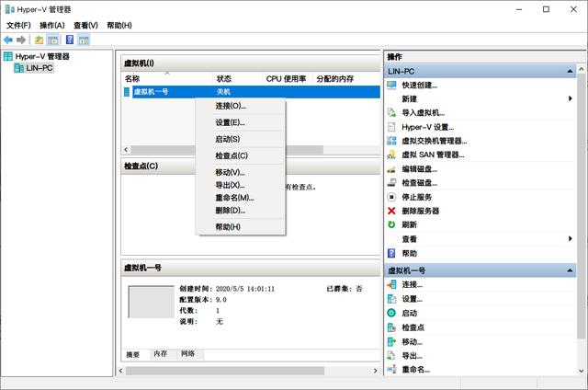Screen dimensions: 588x390
Task: Click the Forward arrow toolbar icon
Action: (21, 40)
